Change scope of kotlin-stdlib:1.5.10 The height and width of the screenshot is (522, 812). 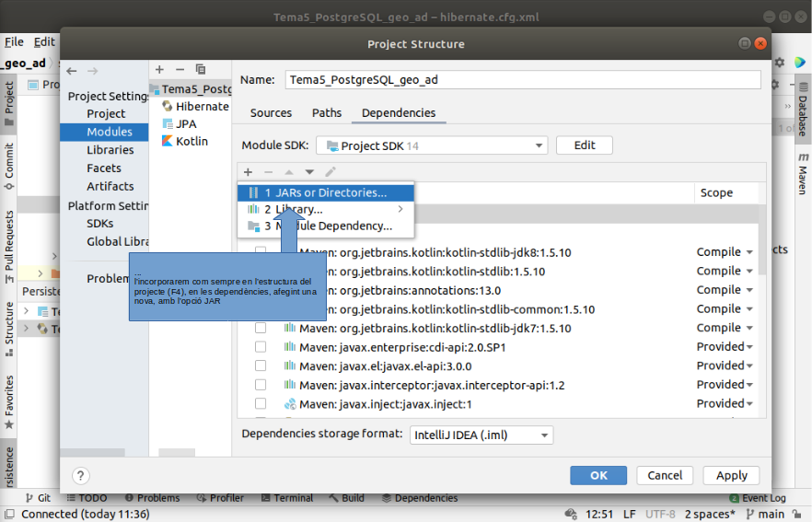tap(725, 272)
